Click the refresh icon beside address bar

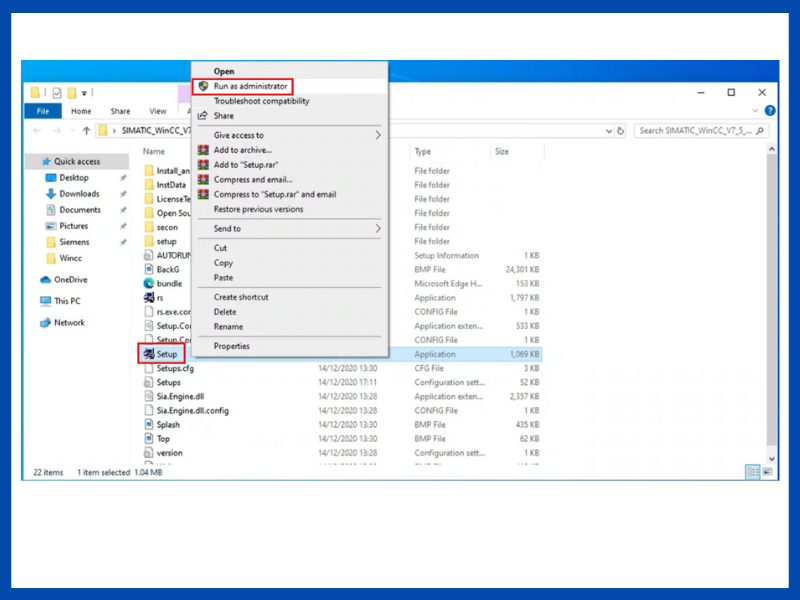tap(621, 131)
